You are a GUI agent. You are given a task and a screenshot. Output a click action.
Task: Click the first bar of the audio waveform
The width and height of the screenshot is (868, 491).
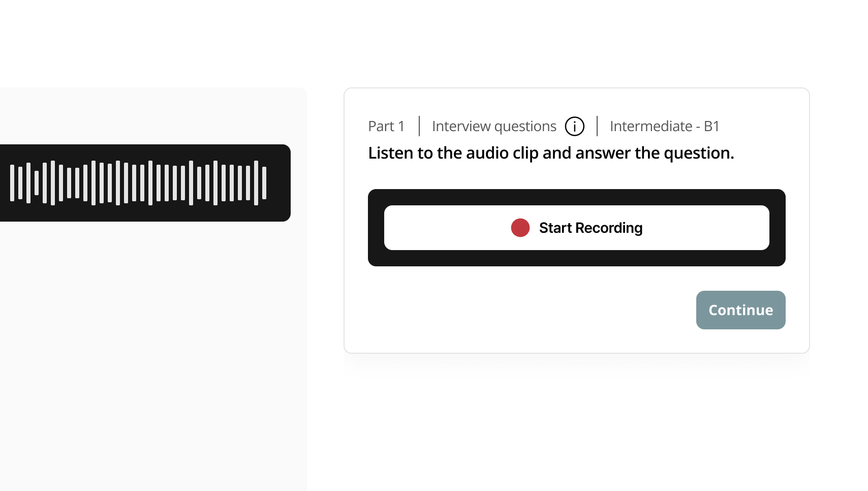pyautogui.click(x=12, y=183)
